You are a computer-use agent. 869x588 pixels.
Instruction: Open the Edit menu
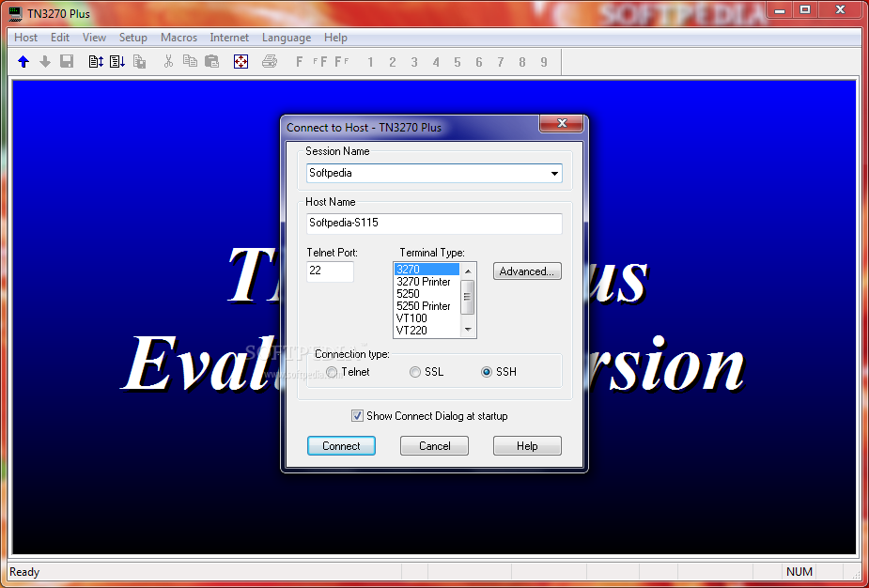point(60,38)
